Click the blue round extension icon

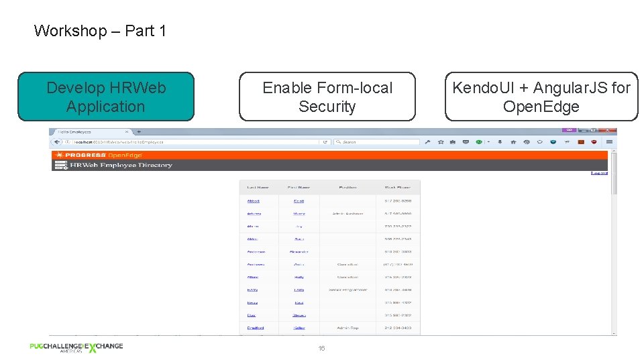[553, 142]
